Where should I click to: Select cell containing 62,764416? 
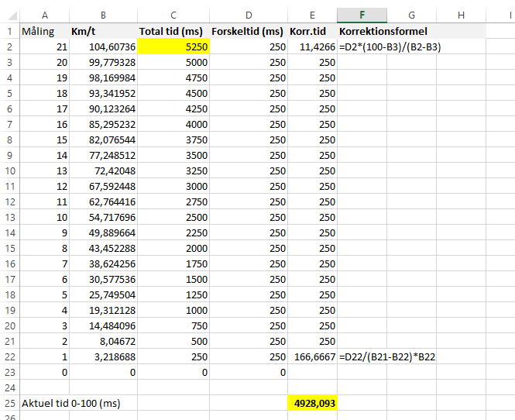(103, 201)
